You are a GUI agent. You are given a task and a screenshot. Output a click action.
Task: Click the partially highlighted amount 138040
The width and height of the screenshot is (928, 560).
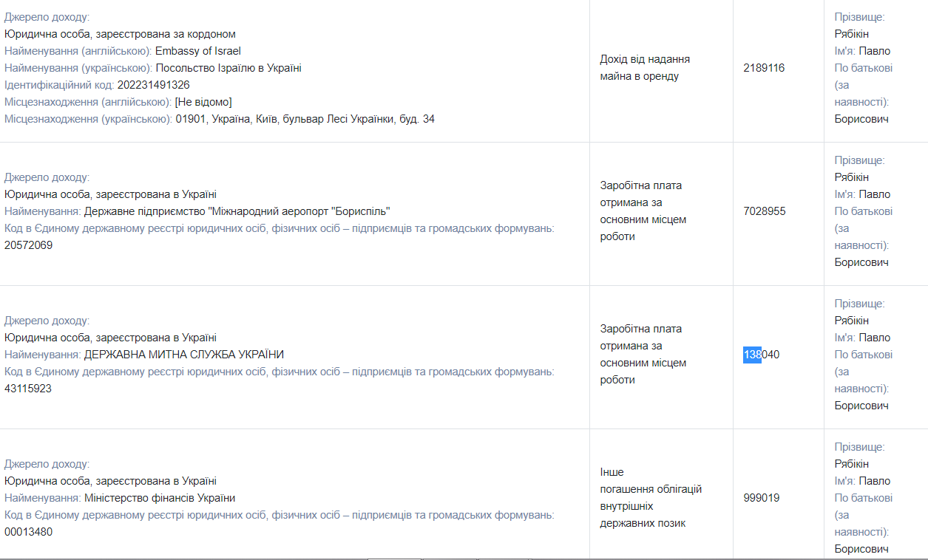pyautogui.click(x=761, y=355)
